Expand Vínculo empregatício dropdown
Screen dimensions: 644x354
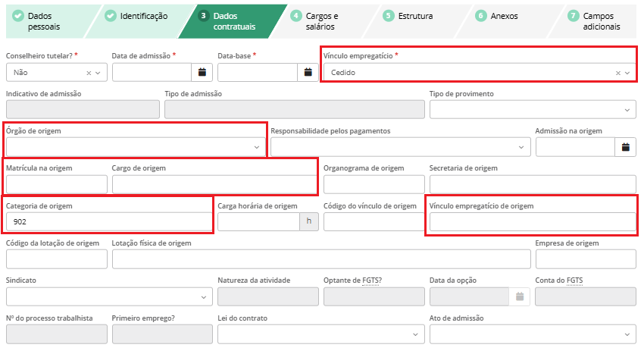click(x=627, y=73)
